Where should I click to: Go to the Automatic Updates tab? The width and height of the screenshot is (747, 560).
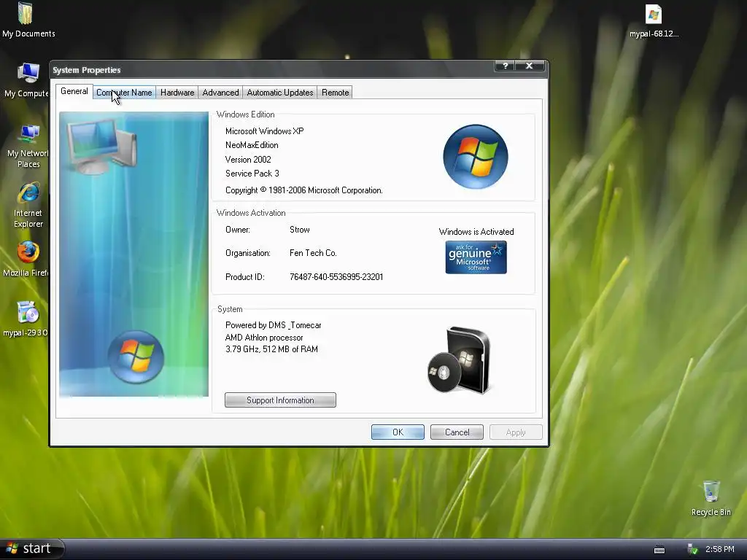(280, 93)
